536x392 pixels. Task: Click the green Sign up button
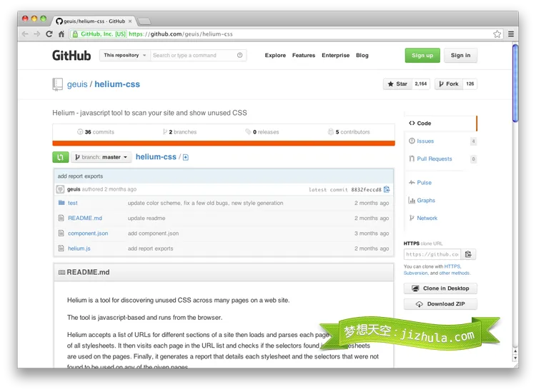(422, 55)
